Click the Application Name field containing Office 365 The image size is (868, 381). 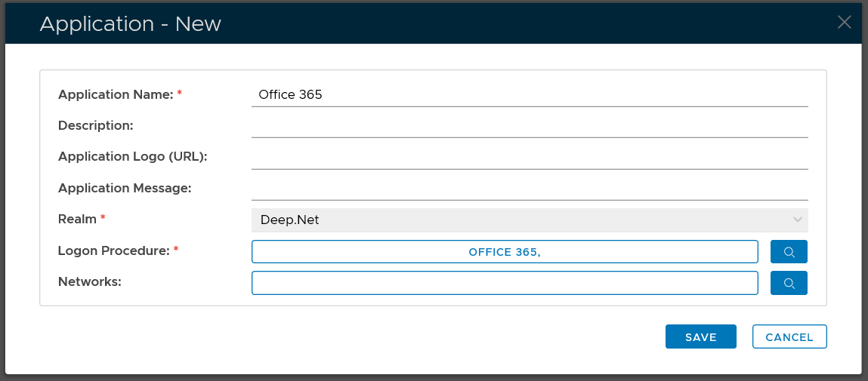tap(529, 95)
